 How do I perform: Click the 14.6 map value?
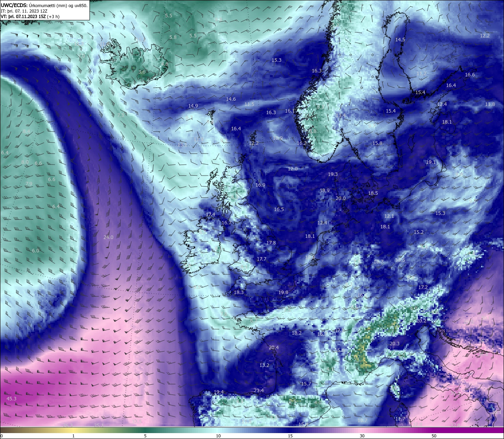(x=231, y=99)
